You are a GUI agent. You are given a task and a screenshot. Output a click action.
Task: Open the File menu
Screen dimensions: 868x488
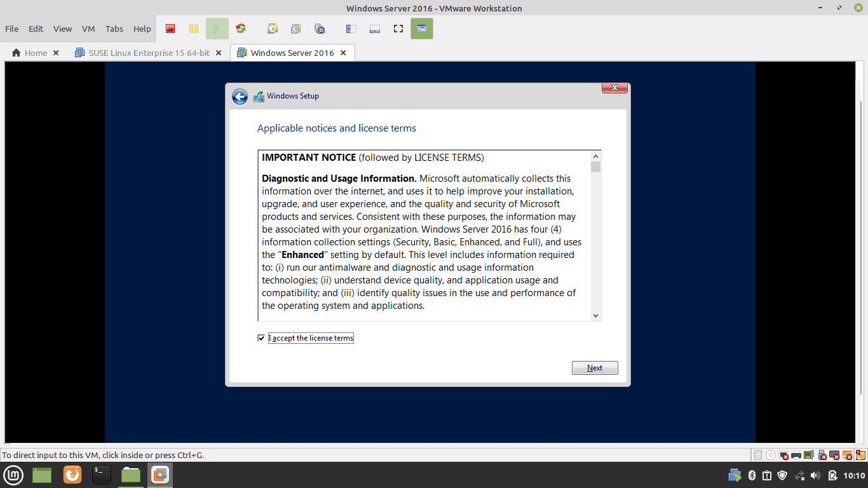(x=12, y=29)
